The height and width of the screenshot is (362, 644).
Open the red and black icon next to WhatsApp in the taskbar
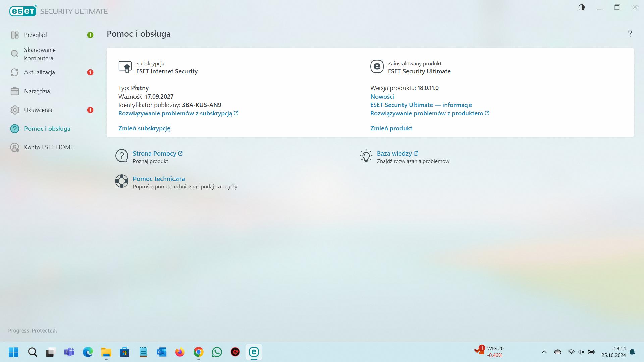(235, 352)
